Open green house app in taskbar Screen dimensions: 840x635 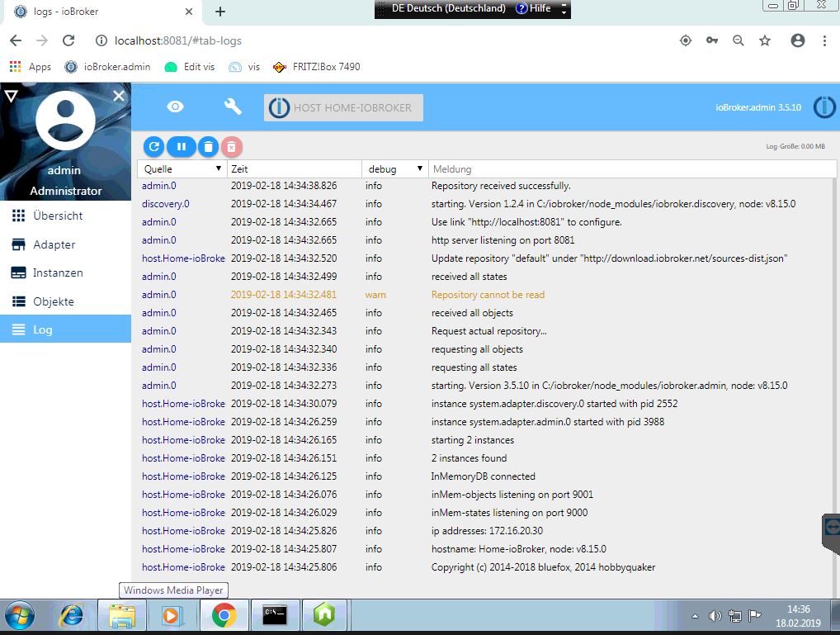[324, 616]
